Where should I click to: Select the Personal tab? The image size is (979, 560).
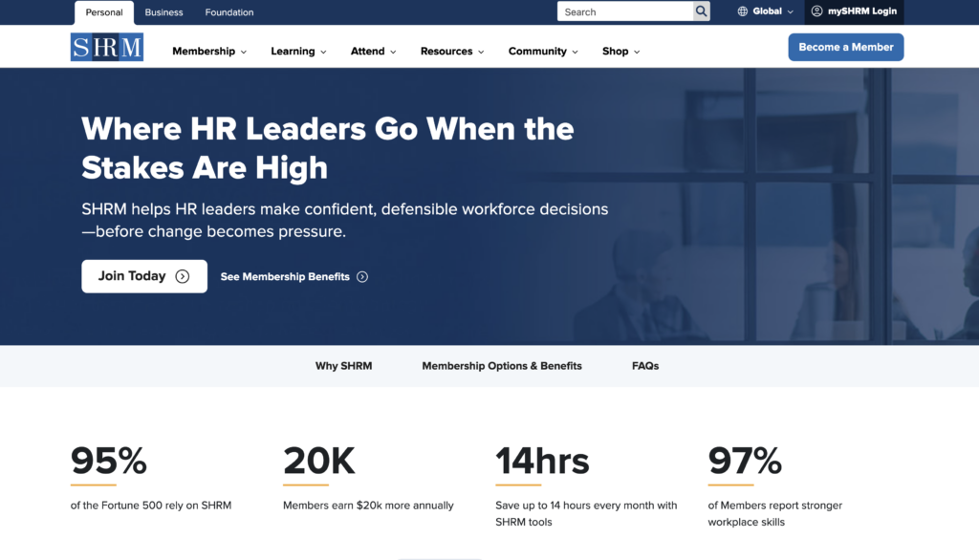point(104,12)
